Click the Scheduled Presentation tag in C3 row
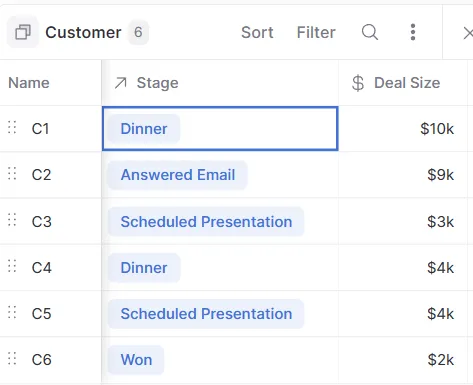The height and width of the screenshot is (385, 473). tap(206, 222)
